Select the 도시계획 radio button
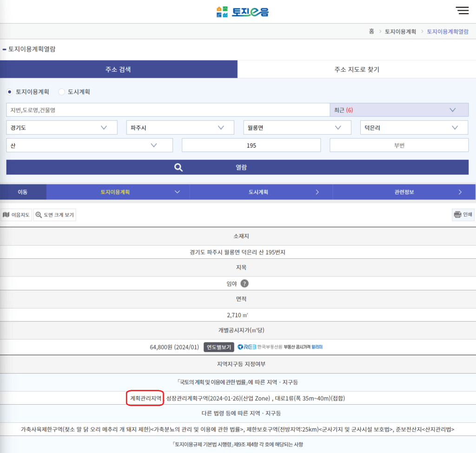This screenshot has height=453, width=476. tap(61, 92)
